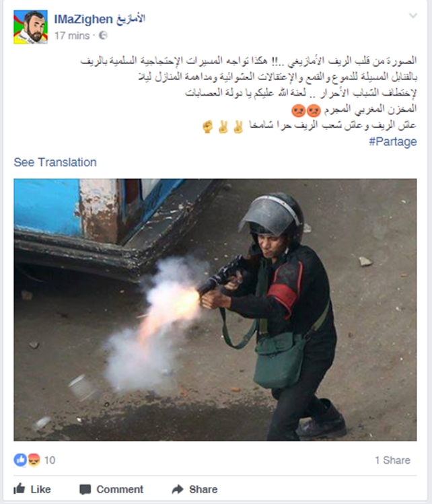Image resolution: width=432 pixels, height=504 pixels.
Task: Open the riot officer photo
Action: 215,310
